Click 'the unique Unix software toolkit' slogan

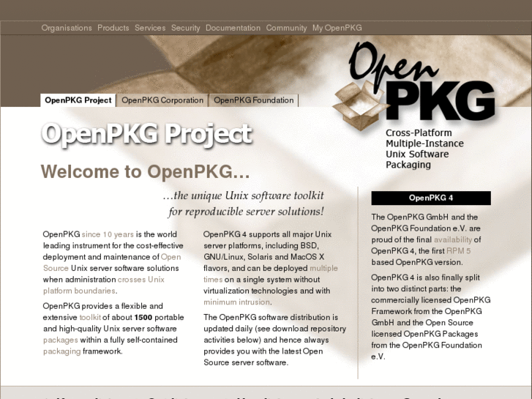pyautogui.click(x=244, y=195)
